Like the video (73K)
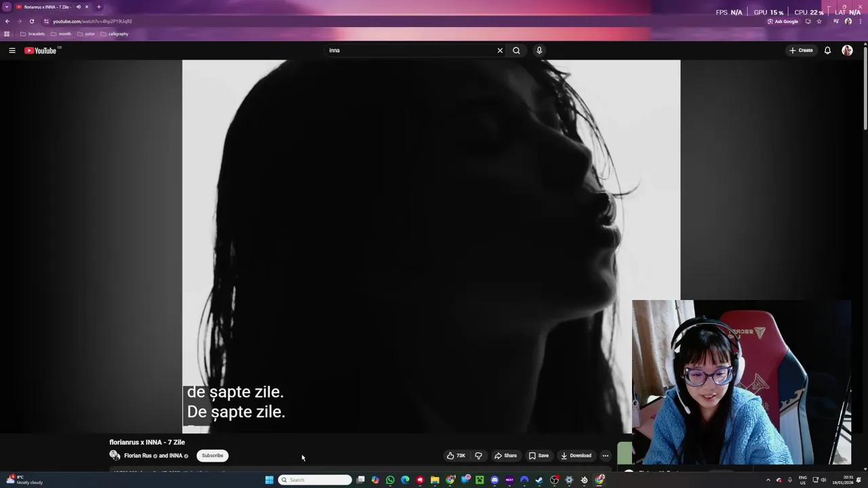This screenshot has height=488, width=868. [x=456, y=455]
